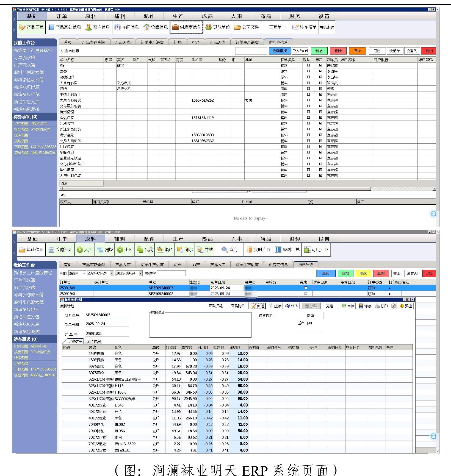Switch to the 图片信息 tab
The image size is (451, 476).
93,341
